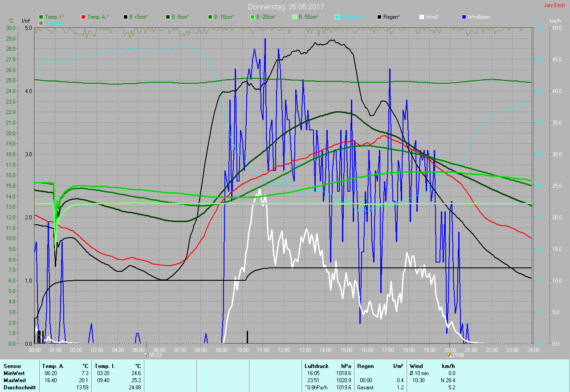The image size is (570, 392).
Task: Click the B -20cm legend swatch
Action: 266,17
